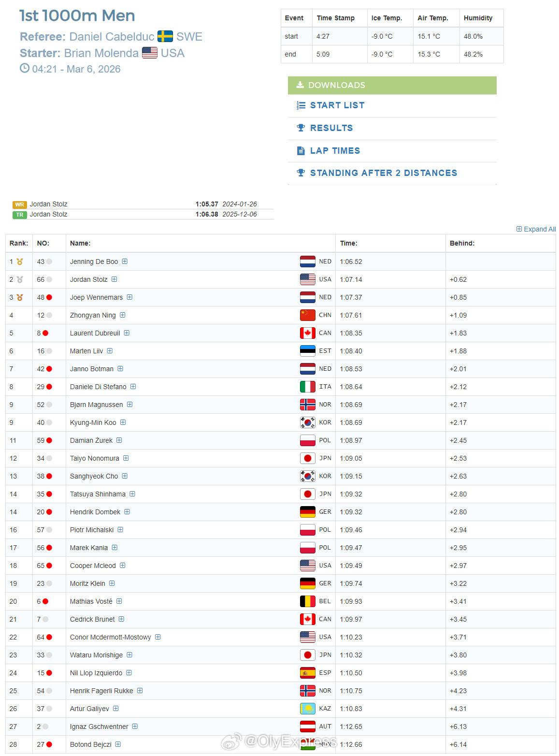Click Belgium flag in Mathias Vosté row
Viewport: 559px width, 756px height.
click(308, 601)
